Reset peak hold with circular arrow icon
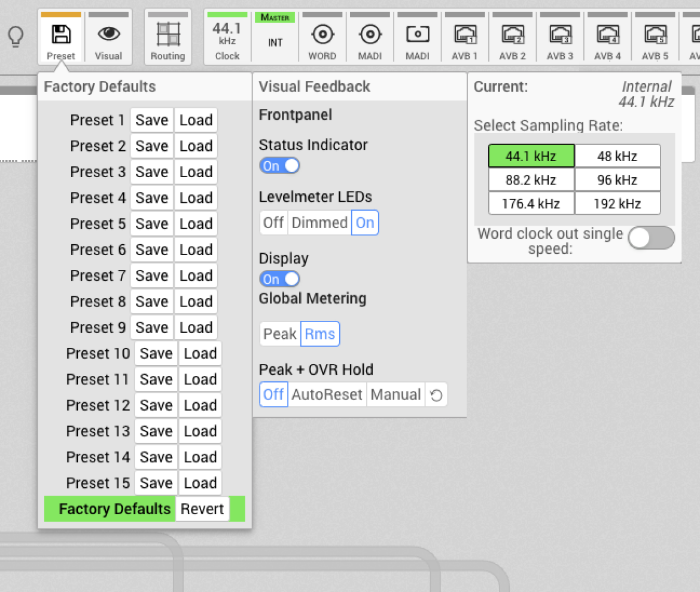This screenshot has width=700, height=592. click(x=436, y=395)
